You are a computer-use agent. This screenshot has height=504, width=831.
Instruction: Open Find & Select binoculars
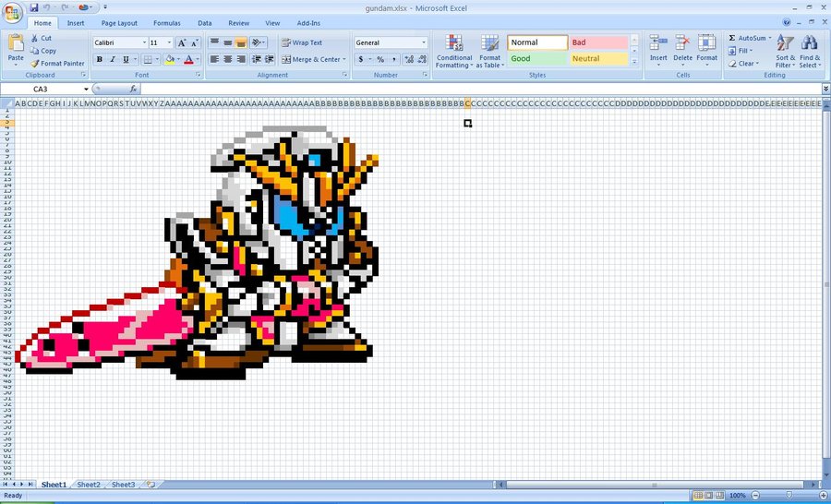tap(809, 52)
